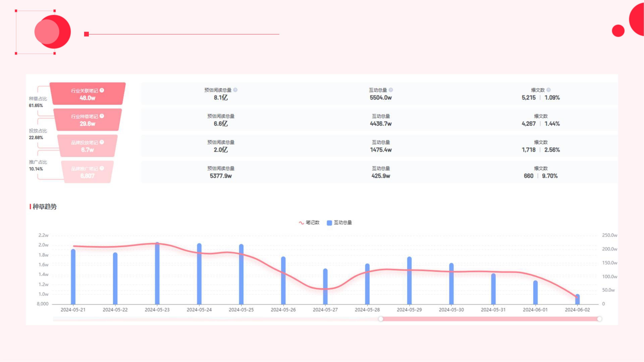Viewport: 644px width, 362px height.
Task: Click the small red square at line start
Action: (x=87, y=34)
